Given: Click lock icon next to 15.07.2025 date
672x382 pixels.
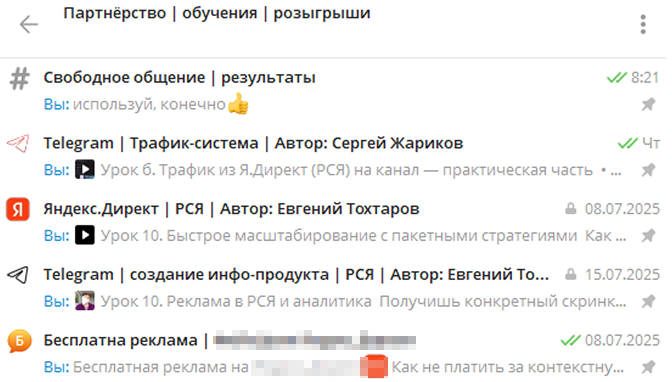Looking at the screenshot, I should tap(570, 274).
